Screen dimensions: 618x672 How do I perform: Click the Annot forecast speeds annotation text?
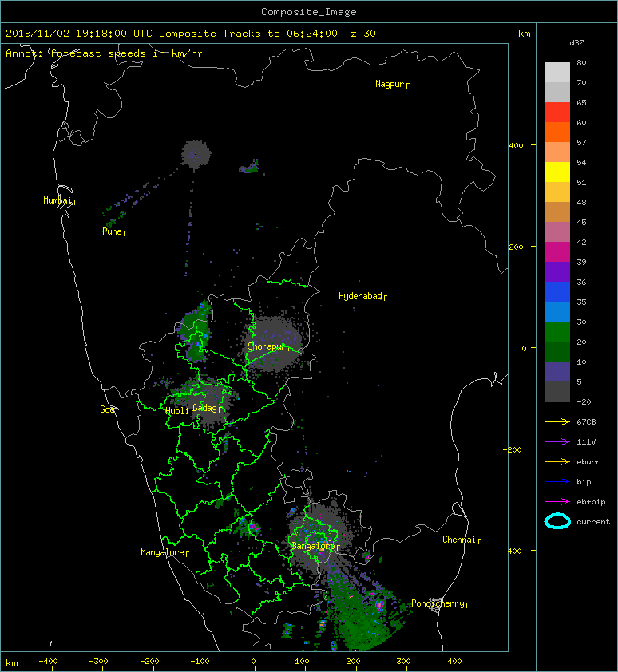(105, 53)
